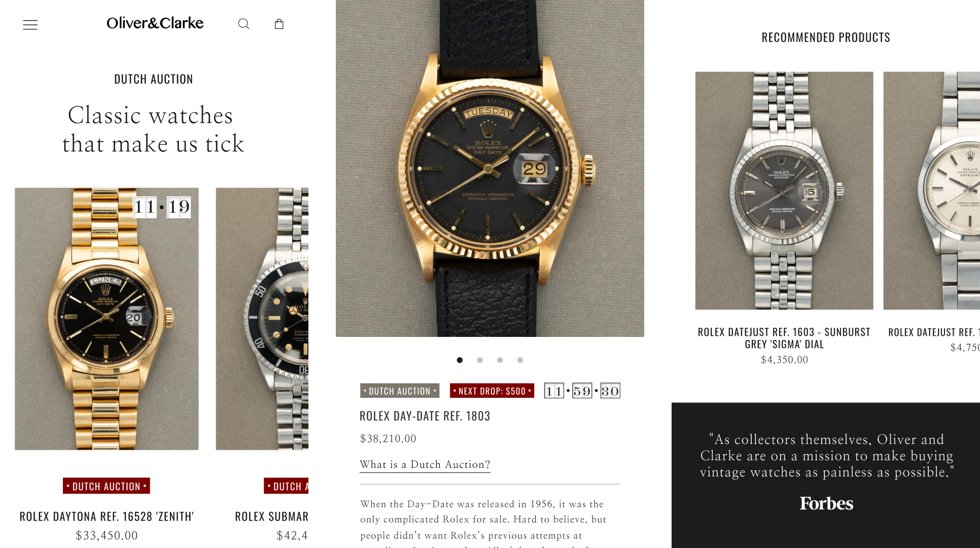Open the gold Rolex Daytona thumbnail
980x548 pixels.
[107, 319]
